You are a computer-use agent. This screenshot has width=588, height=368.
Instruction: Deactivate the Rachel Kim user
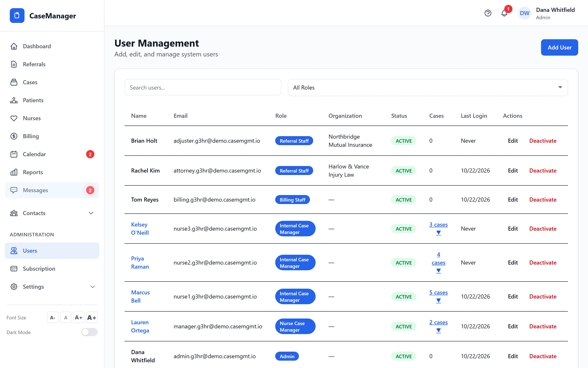point(542,171)
